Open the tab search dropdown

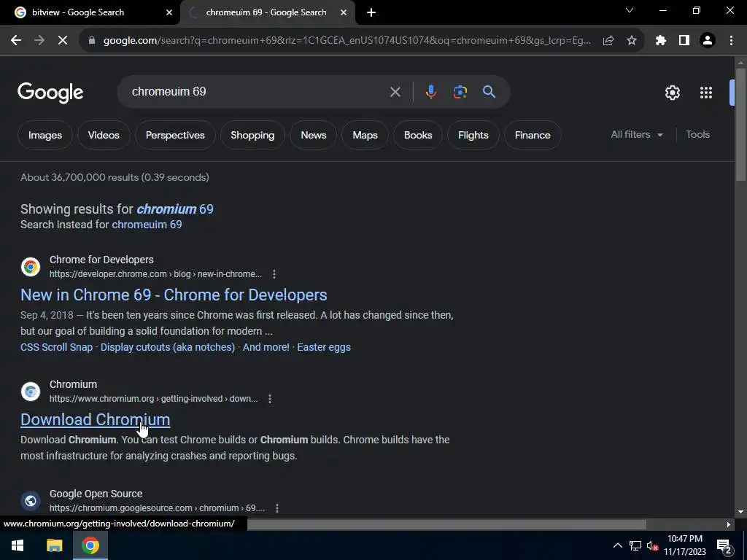click(x=630, y=10)
